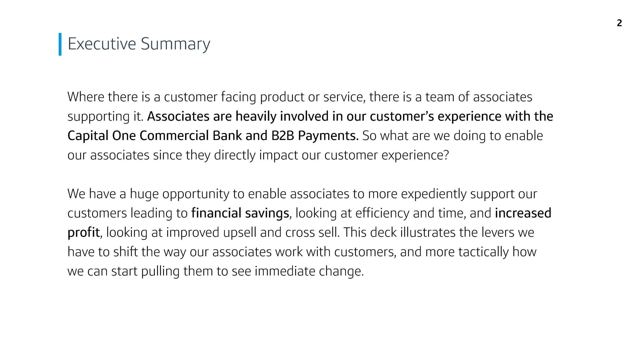Click the bold phrase 'Associates are heavily involved'
The width and height of the screenshot is (644, 362).
tap(237, 116)
